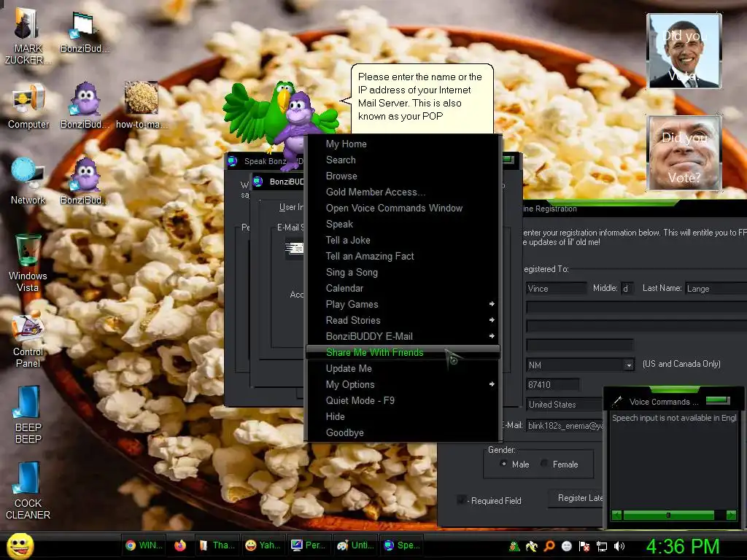
Task: Click the banana peel tray icon
Action: 531,546
